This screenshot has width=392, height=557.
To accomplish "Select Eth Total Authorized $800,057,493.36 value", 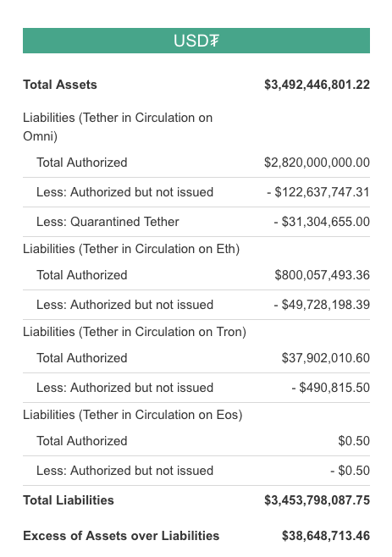I will [323, 275].
